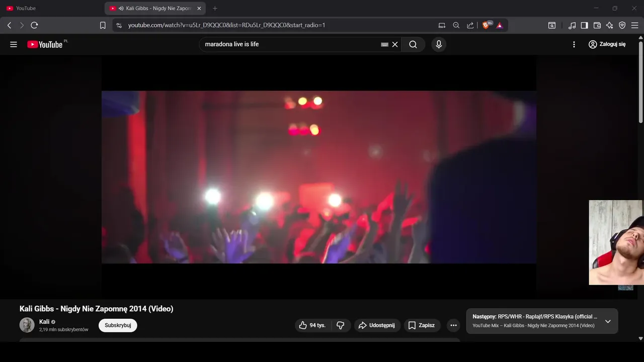Like the video with 94 tys.
The width and height of the screenshot is (644, 362).
click(x=312, y=325)
